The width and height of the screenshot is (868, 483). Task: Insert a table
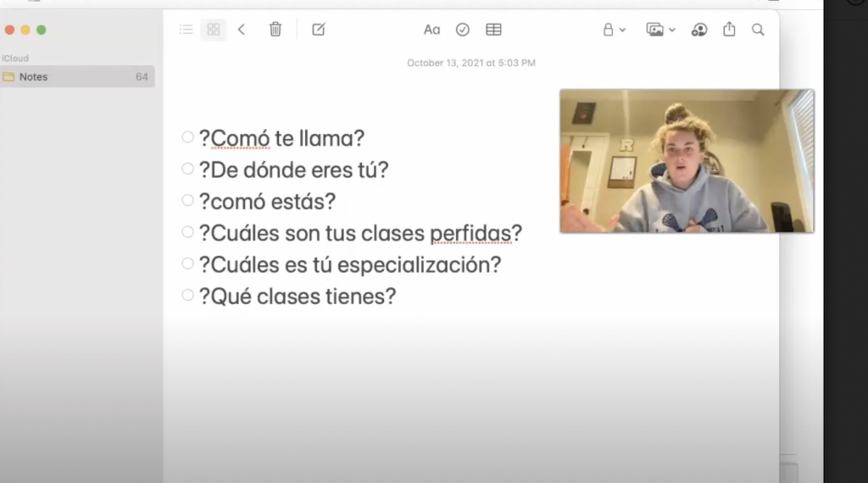[493, 30]
